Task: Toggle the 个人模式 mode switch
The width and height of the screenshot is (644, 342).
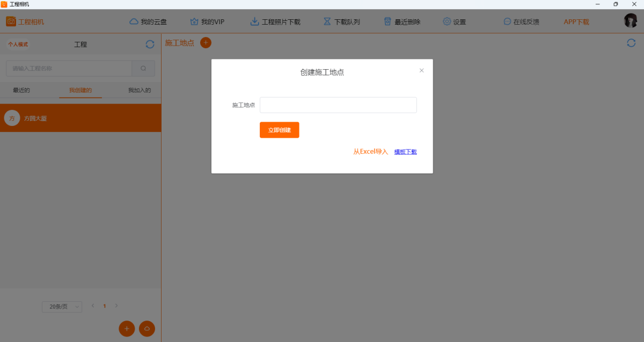Action: click(18, 44)
